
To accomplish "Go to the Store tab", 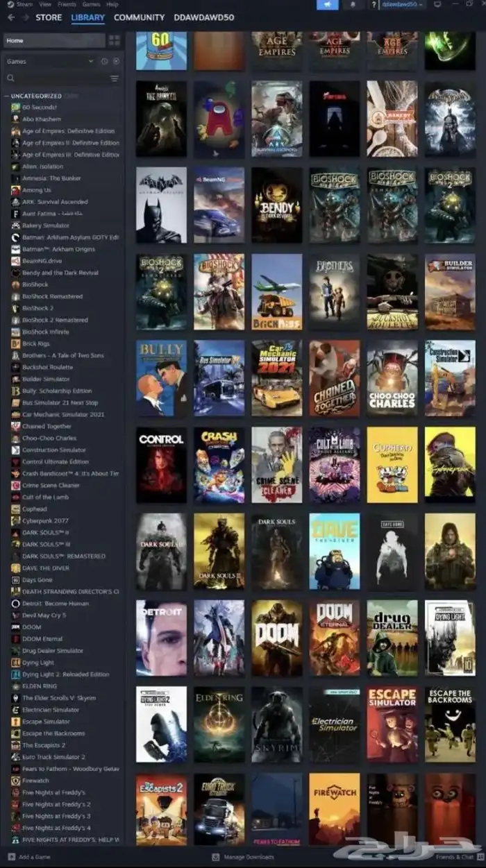I will click(x=49, y=17).
